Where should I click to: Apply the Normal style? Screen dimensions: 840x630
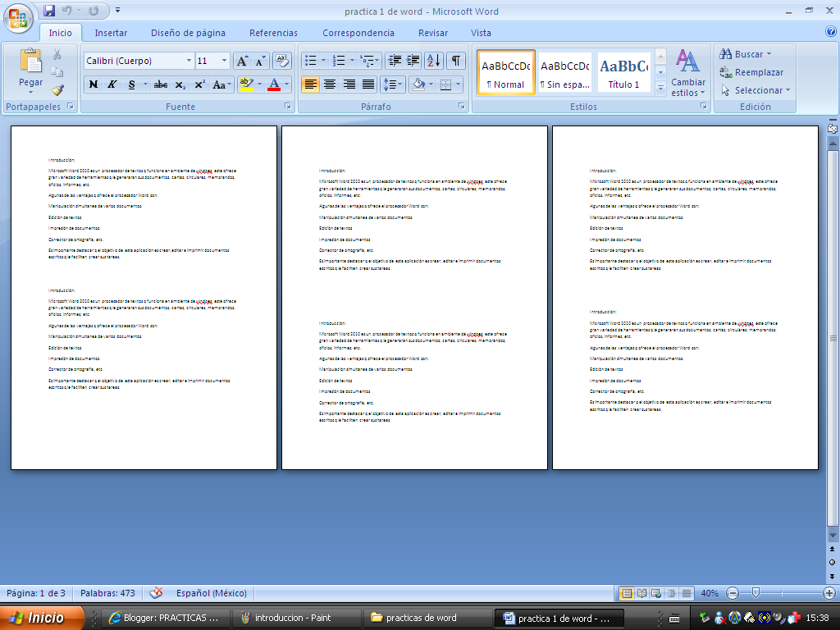pos(506,73)
